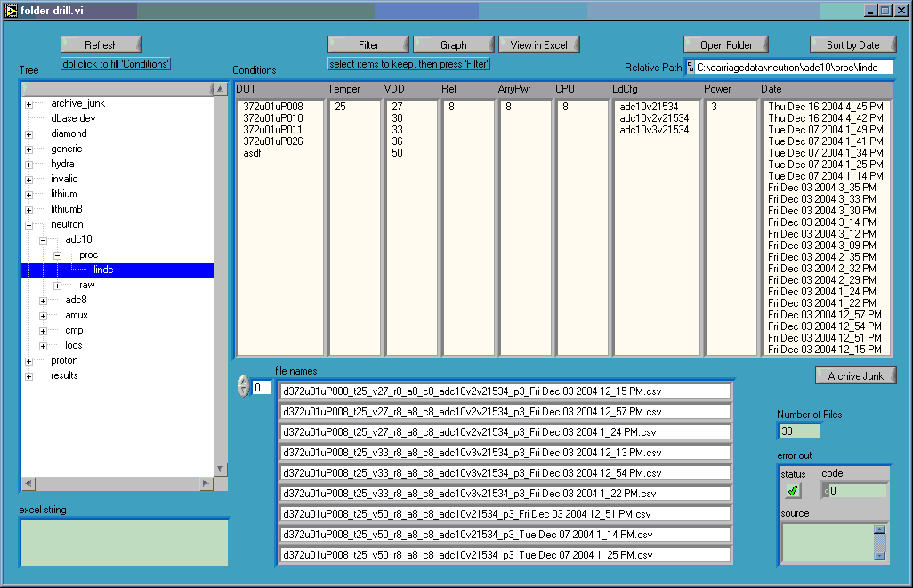Screen dimensions: 913x588
Task: Open the Graph view
Action: (453, 44)
